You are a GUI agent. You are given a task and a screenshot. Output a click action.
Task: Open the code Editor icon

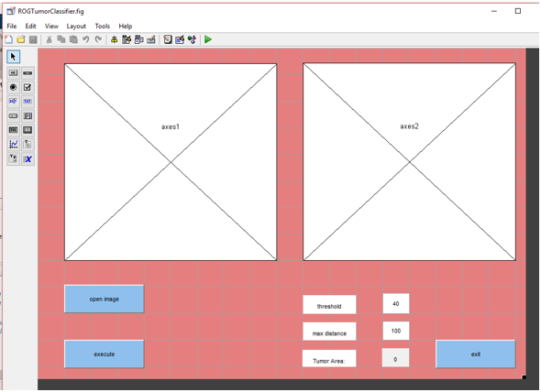click(x=168, y=39)
